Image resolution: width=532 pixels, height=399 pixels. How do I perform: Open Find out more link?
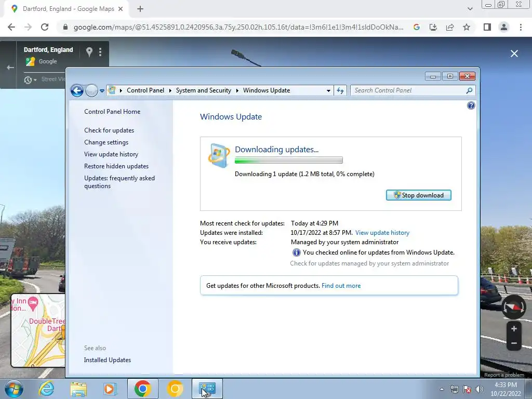341,286
